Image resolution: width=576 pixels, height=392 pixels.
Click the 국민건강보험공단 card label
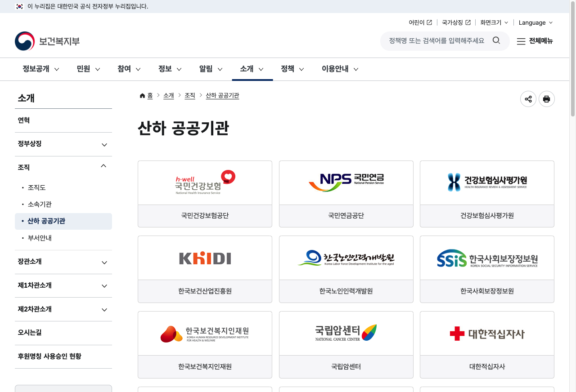pos(205,216)
